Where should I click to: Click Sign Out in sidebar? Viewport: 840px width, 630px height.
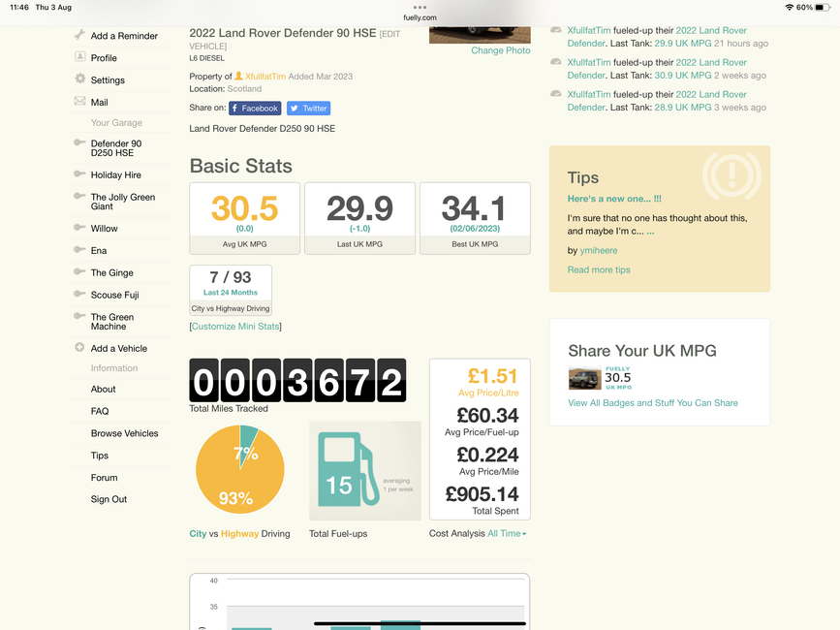(x=109, y=499)
